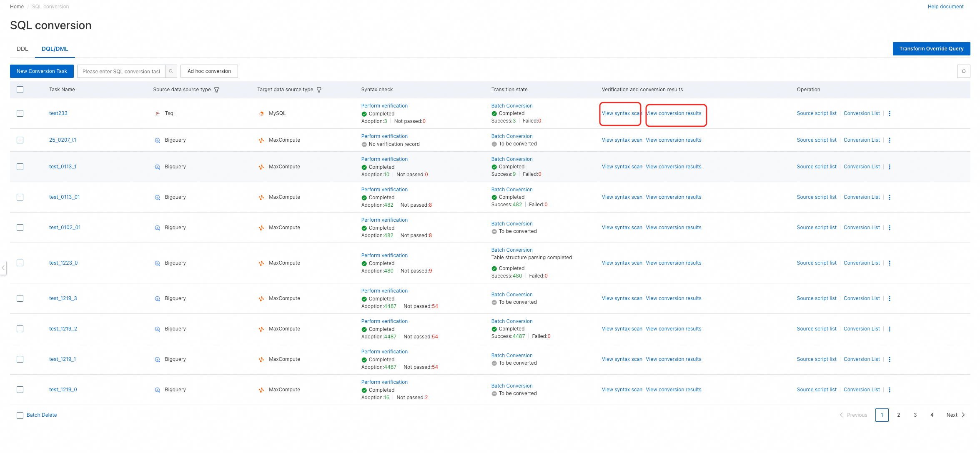The image size is (980, 453).
Task: Click filter icon on Target data source type
Action: tap(319, 90)
